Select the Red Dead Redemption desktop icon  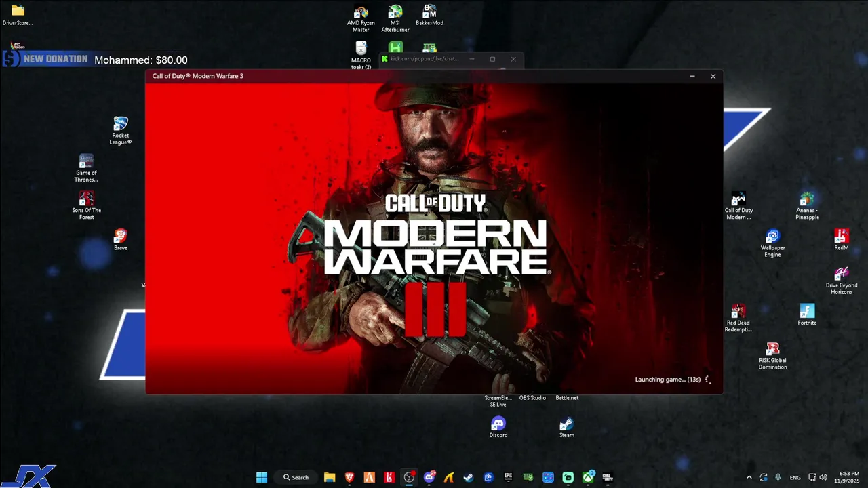(738, 319)
